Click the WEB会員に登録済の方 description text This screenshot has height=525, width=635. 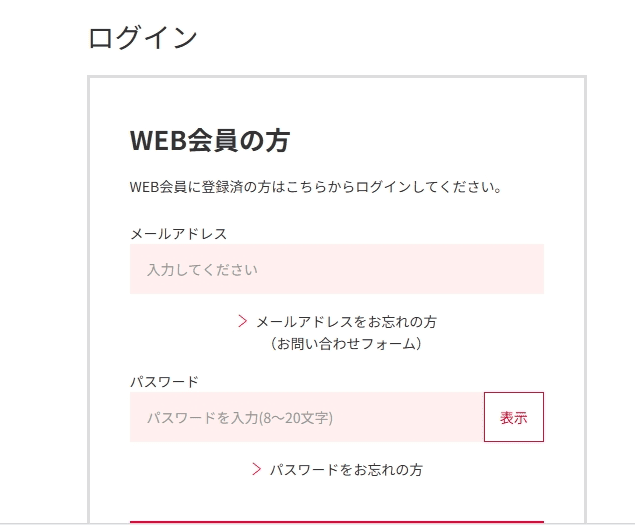coord(316,187)
